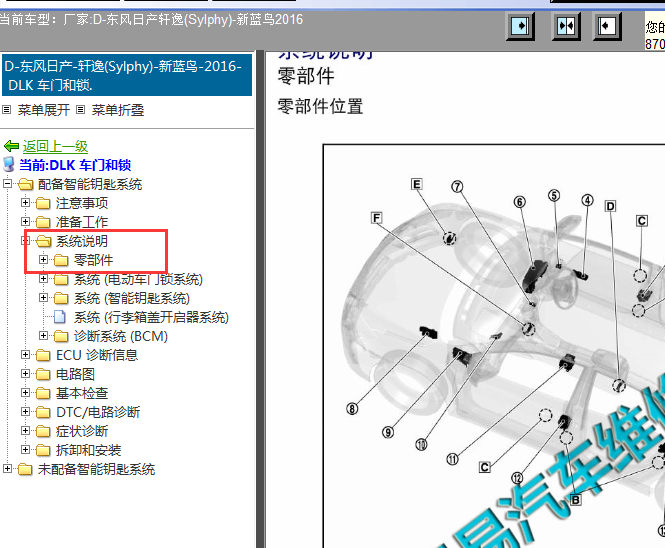Open the 基本检查 label
The height and width of the screenshot is (548, 665).
click(x=82, y=393)
